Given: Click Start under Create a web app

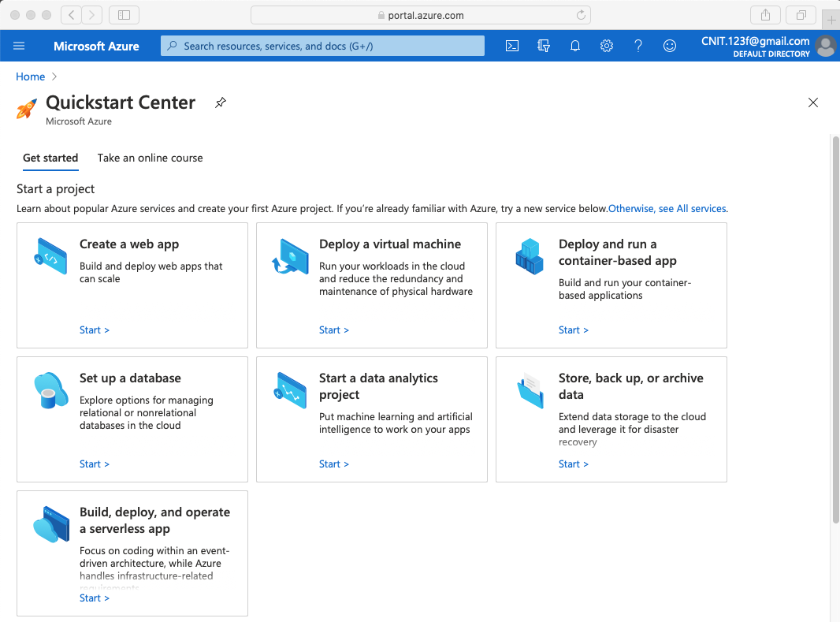Looking at the screenshot, I should click(x=95, y=330).
